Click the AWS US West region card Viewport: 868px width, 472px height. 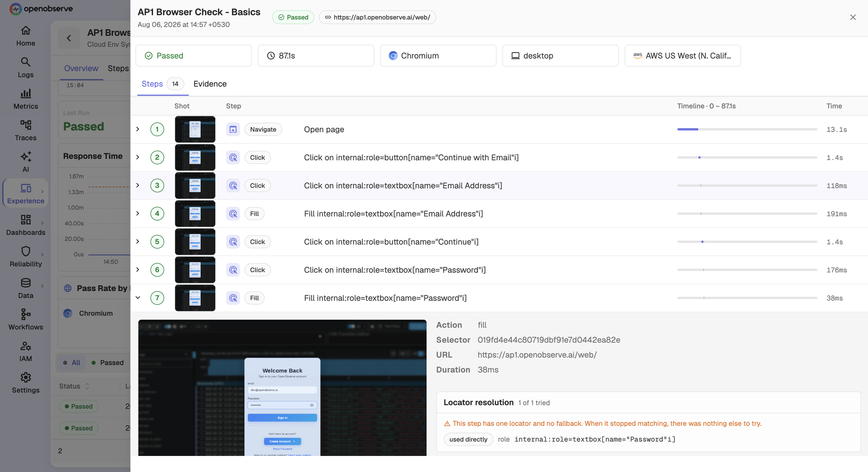coord(683,56)
